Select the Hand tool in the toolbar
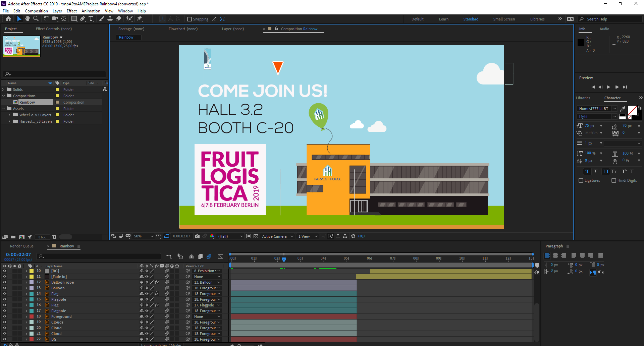The height and width of the screenshot is (346, 644). tap(28, 19)
